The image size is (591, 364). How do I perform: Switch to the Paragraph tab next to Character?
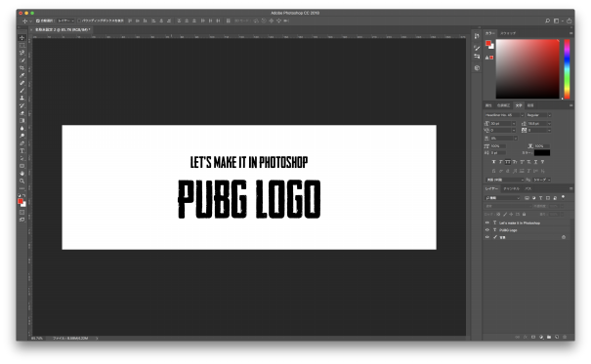coord(530,105)
